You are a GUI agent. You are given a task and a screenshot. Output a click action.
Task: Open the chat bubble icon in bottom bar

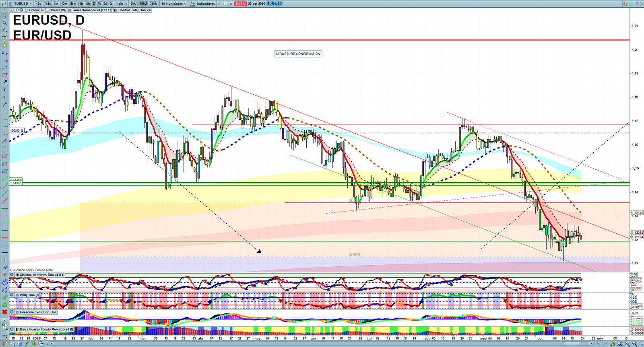coord(21,344)
